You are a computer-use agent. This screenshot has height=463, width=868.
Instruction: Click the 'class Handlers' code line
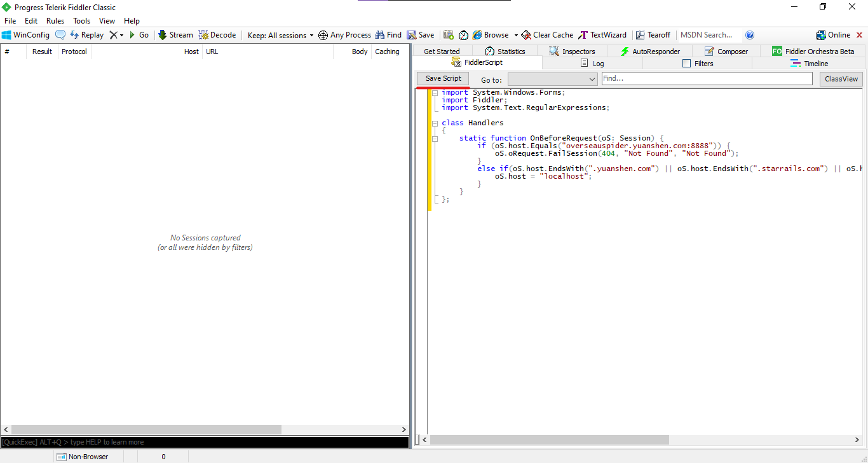[x=473, y=123]
